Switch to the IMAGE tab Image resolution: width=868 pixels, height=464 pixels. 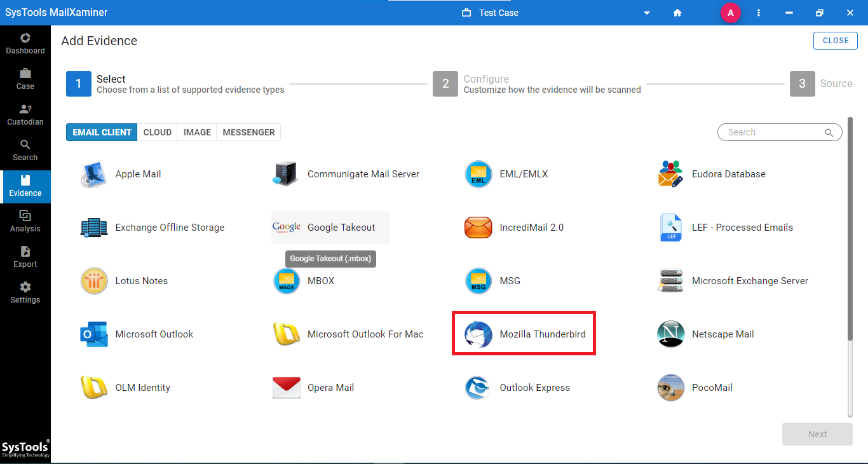coord(197,132)
